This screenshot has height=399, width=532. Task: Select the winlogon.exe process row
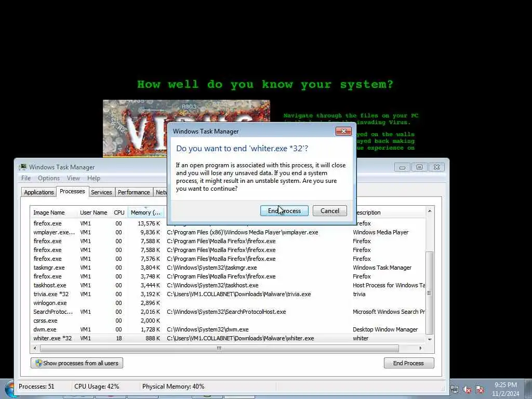pos(228,303)
